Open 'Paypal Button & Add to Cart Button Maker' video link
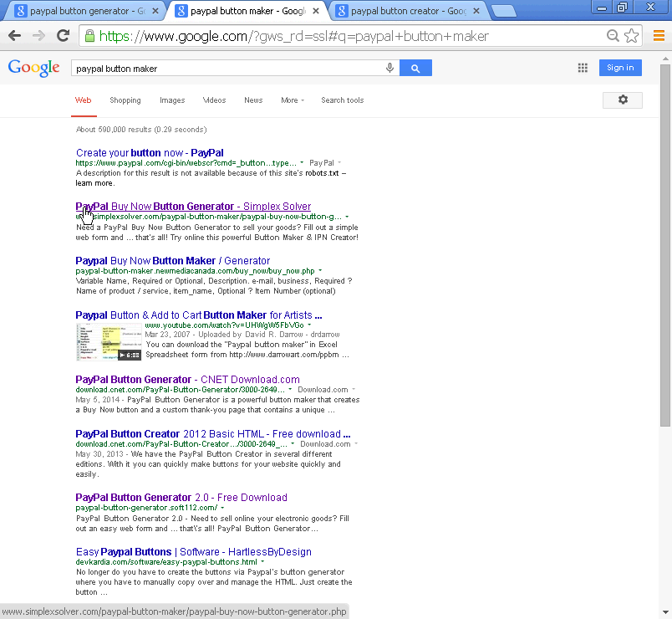 [x=199, y=315]
